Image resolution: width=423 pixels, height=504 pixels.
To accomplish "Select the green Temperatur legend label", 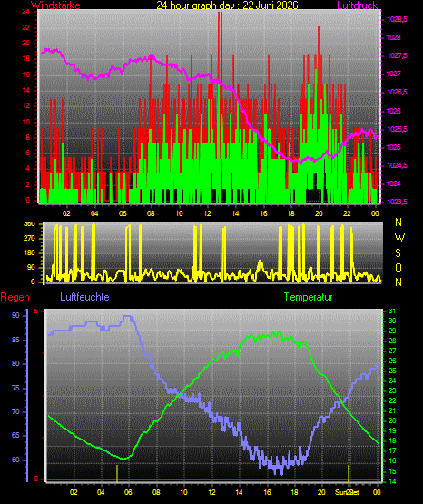I will tap(308, 297).
